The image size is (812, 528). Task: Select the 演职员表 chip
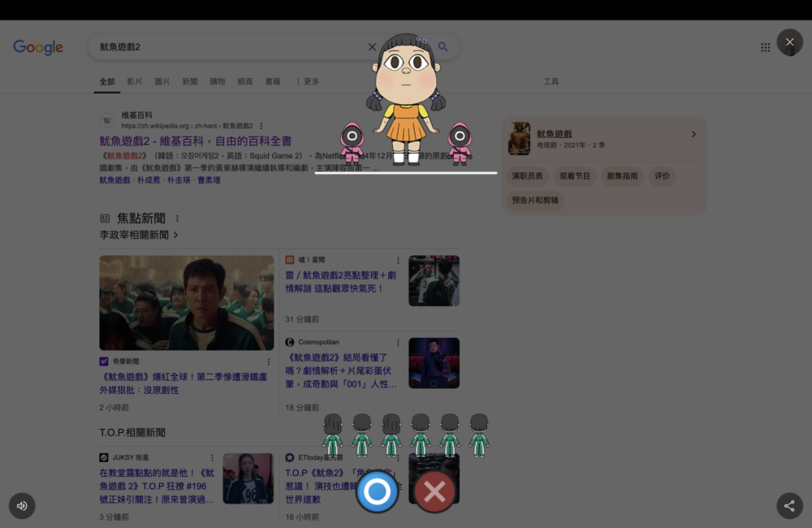tap(528, 176)
